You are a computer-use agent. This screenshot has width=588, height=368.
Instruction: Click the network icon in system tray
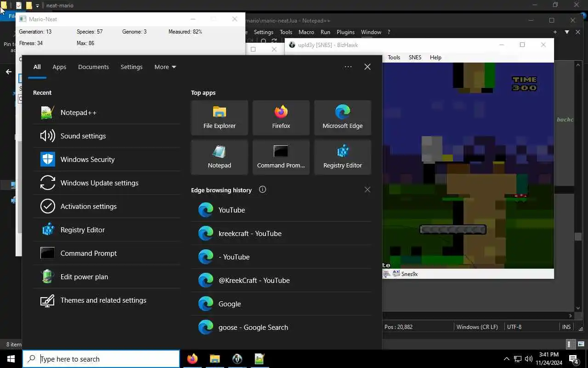pyautogui.click(x=518, y=359)
